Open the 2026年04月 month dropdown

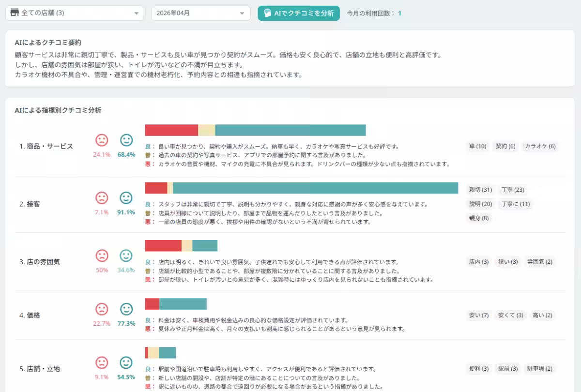point(201,13)
